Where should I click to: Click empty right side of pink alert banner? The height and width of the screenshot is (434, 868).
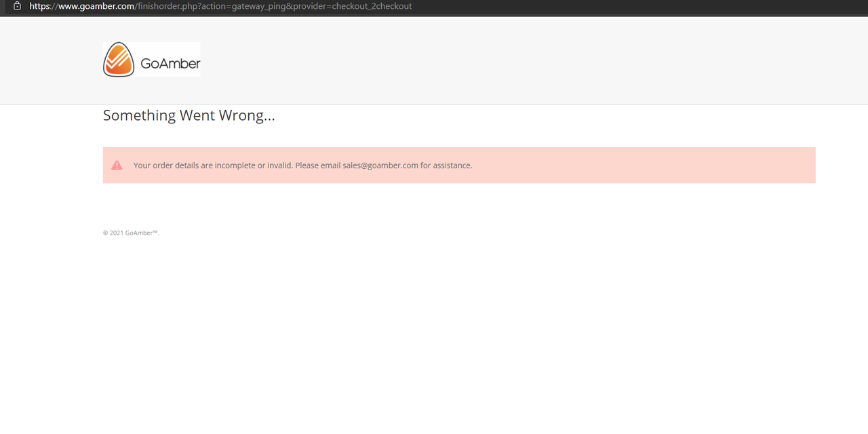(x=644, y=165)
